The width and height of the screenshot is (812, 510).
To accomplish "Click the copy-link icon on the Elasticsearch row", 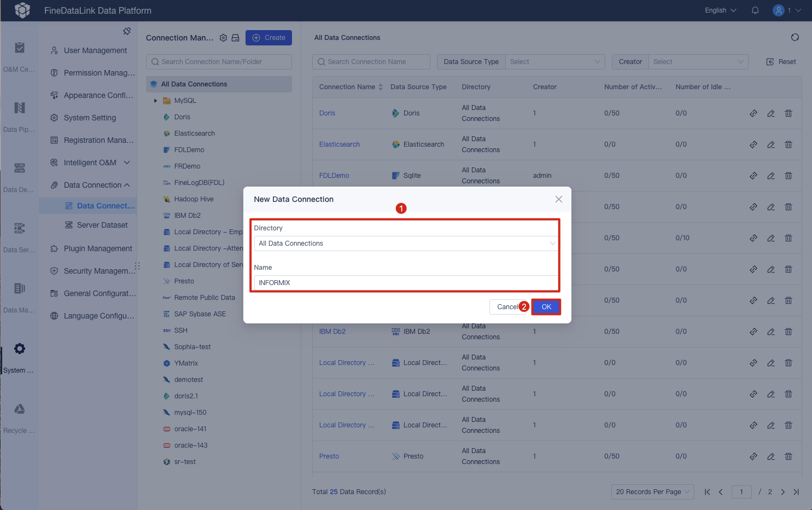I will pyautogui.click(x=753, y=144).
